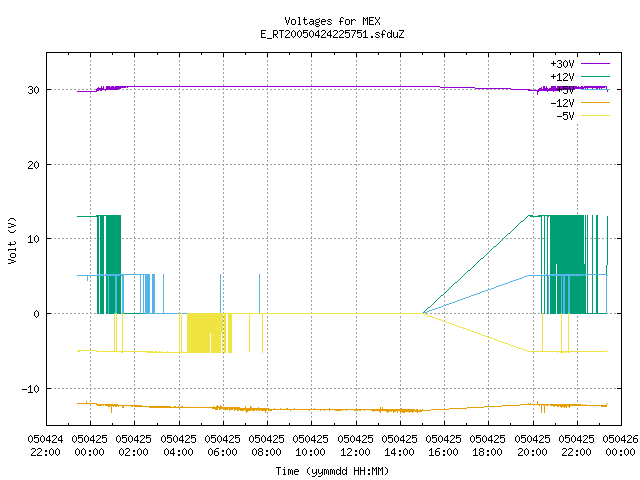
Task: Click the large green +12V block near 21:30
Action: tap(567, 264)
